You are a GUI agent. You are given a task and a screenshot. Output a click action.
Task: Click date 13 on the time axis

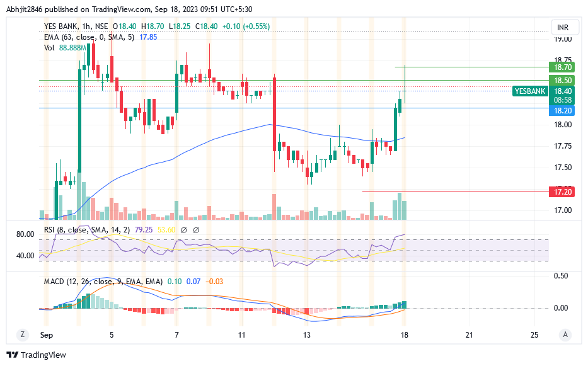pyautogui.click(x=307, y=335)
